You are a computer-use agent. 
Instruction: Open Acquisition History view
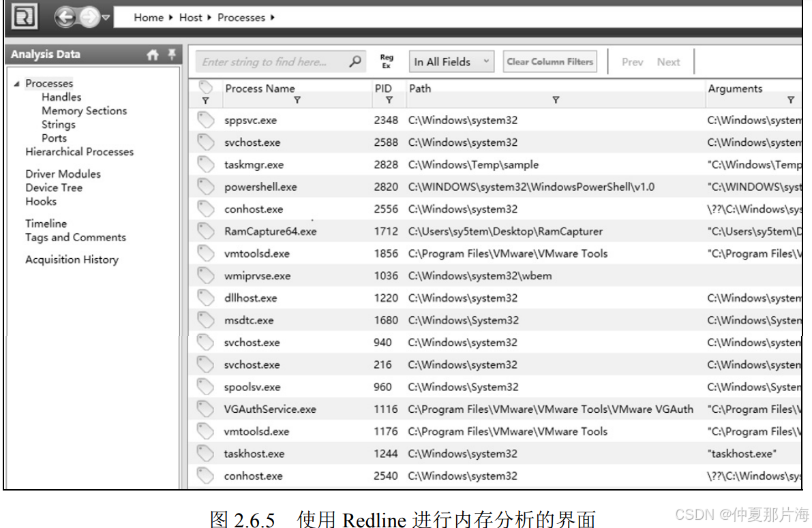pyautogui.click(x=72, y=260)
